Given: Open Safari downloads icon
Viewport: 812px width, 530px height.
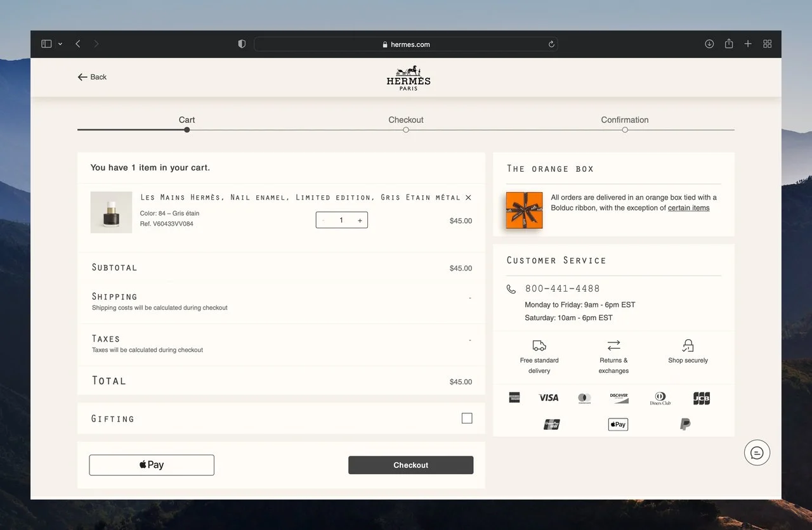Looking at the screenshot, I should 709,44.
